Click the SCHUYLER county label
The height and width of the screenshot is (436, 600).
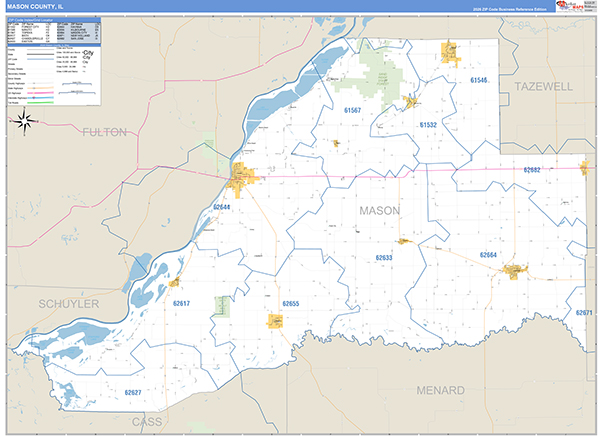[x=68, y=303]
